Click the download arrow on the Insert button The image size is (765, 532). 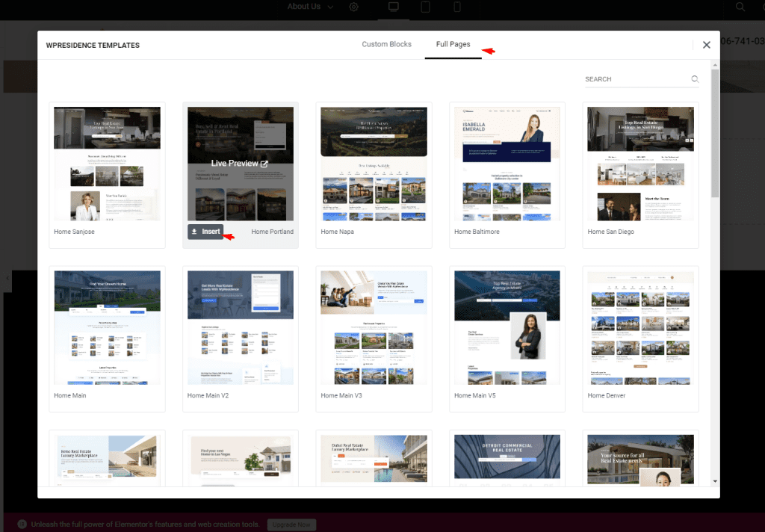tap(193, 232)
